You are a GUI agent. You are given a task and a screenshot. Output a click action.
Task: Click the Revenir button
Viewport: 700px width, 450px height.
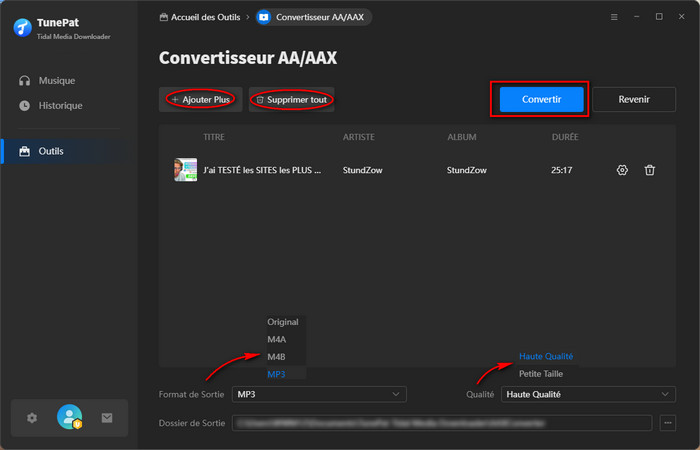coord(634,99)
